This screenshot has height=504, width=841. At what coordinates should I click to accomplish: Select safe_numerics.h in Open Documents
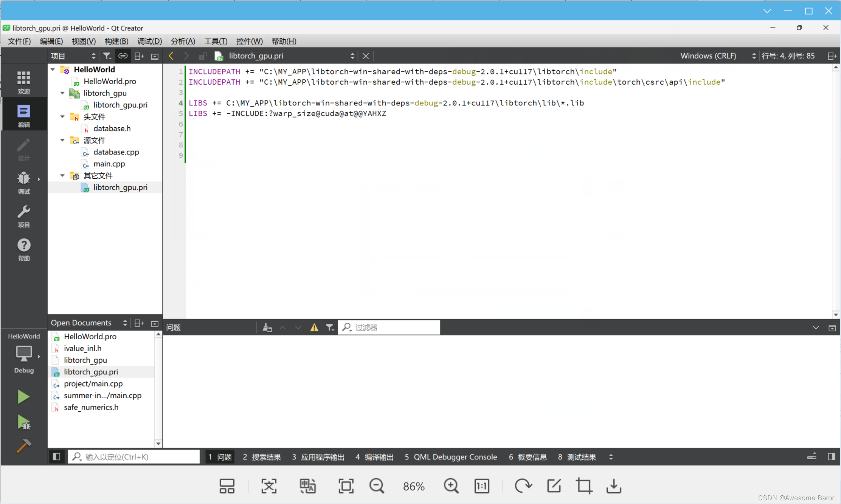[91, 407]
